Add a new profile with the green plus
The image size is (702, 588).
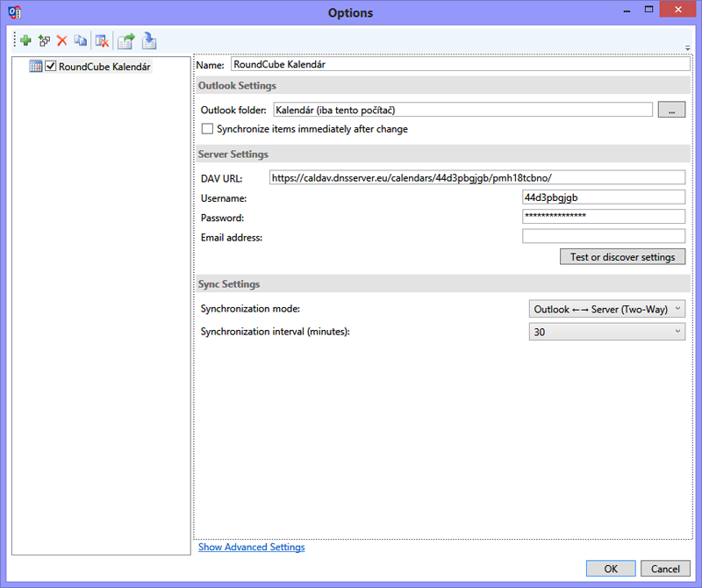[x=25, y=41]
